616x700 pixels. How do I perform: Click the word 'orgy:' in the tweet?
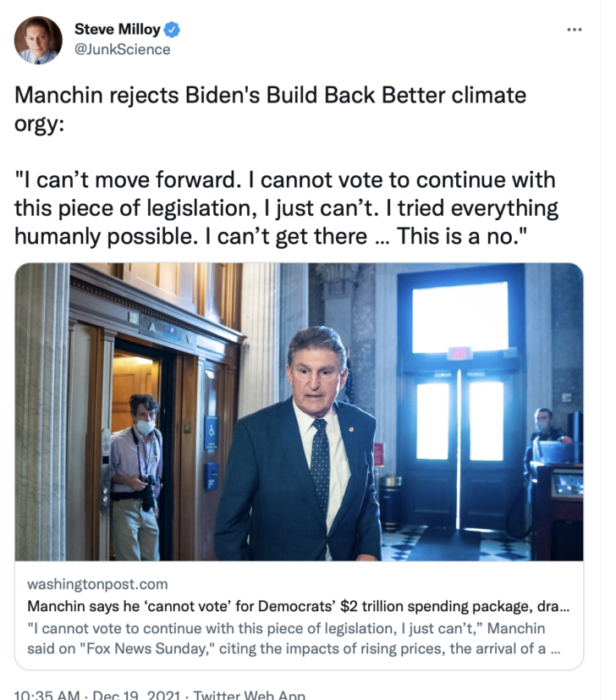click(39, 124)
